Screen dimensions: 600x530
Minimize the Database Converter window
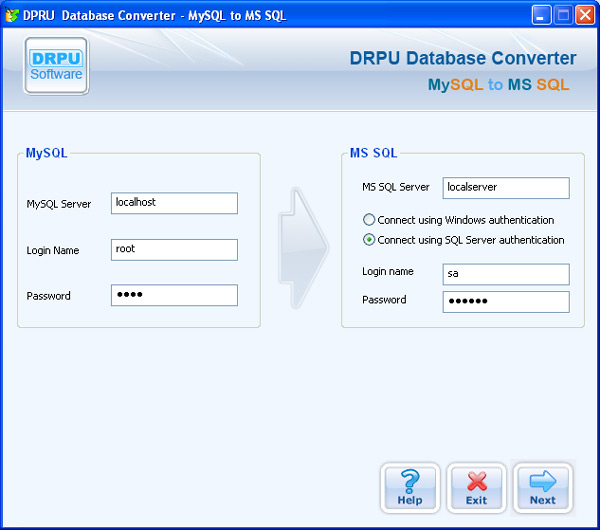541,15
